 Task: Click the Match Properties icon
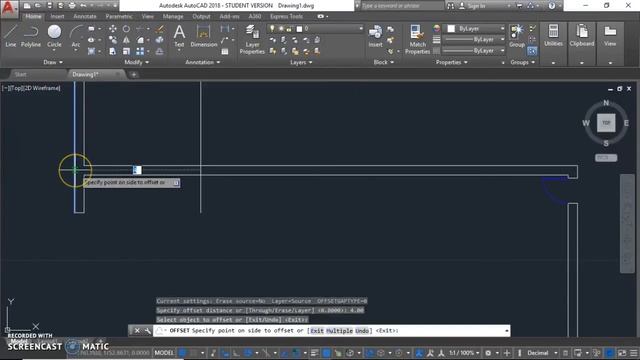click(x=417, y=40)
